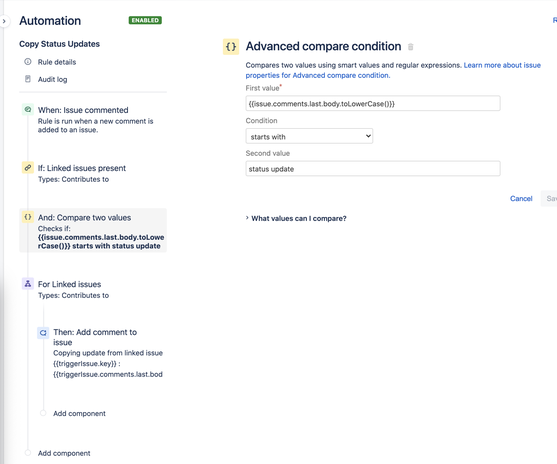Open the Audit log
Screen dimensions: 557x464
point(53,79)
